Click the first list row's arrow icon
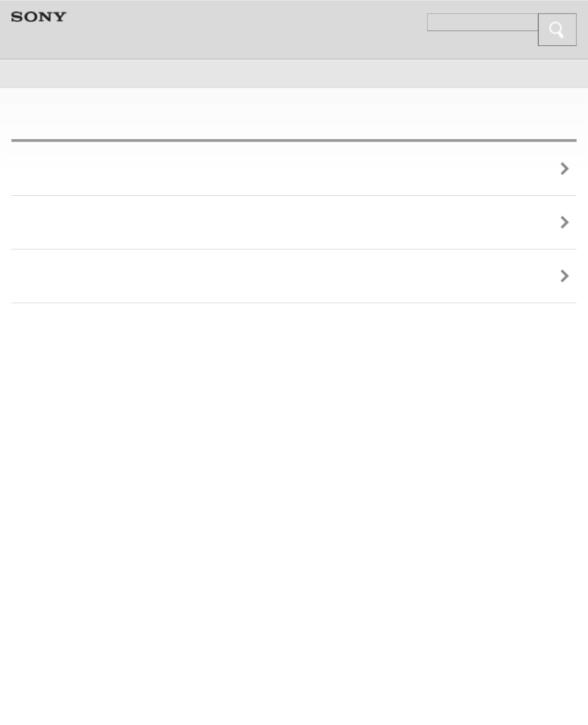 coord(564,169)
